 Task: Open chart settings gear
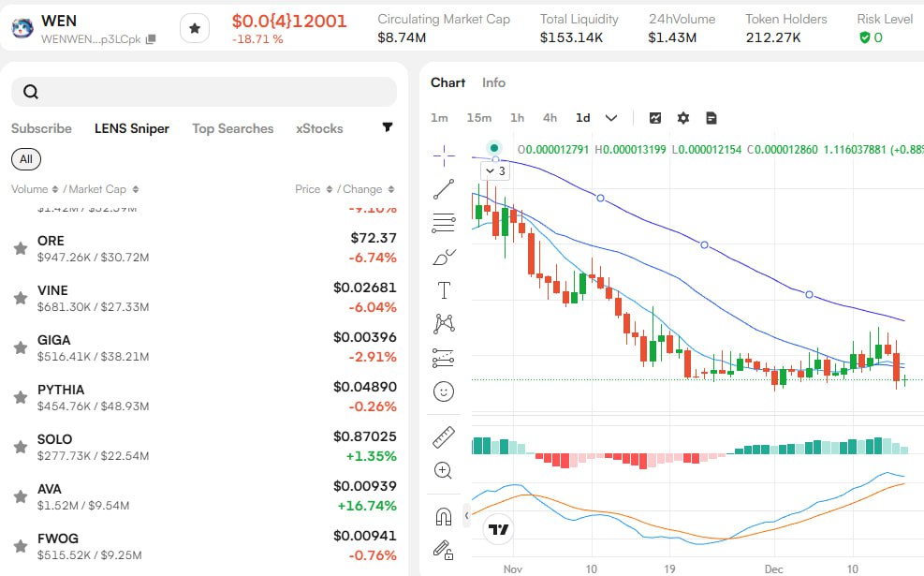(x=683, y=118)
